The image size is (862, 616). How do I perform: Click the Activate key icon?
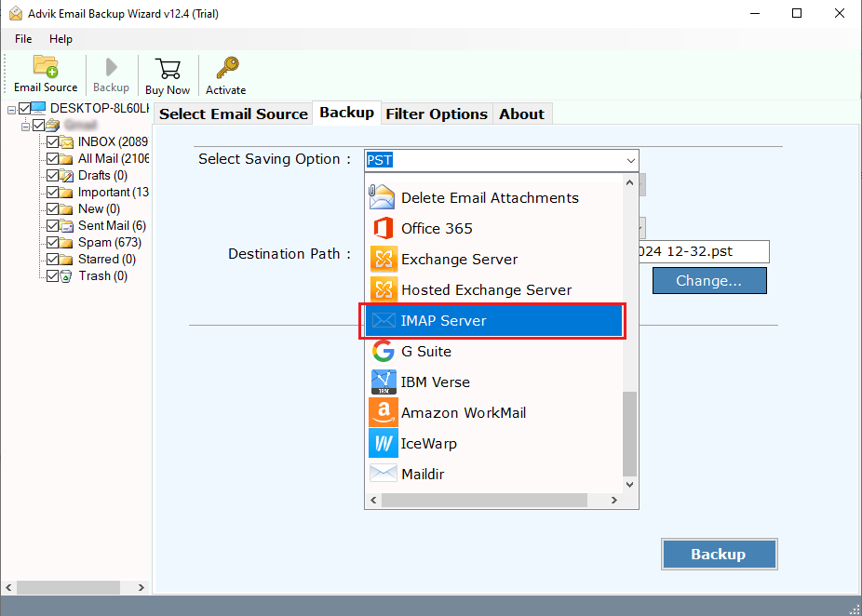[227, 68]
